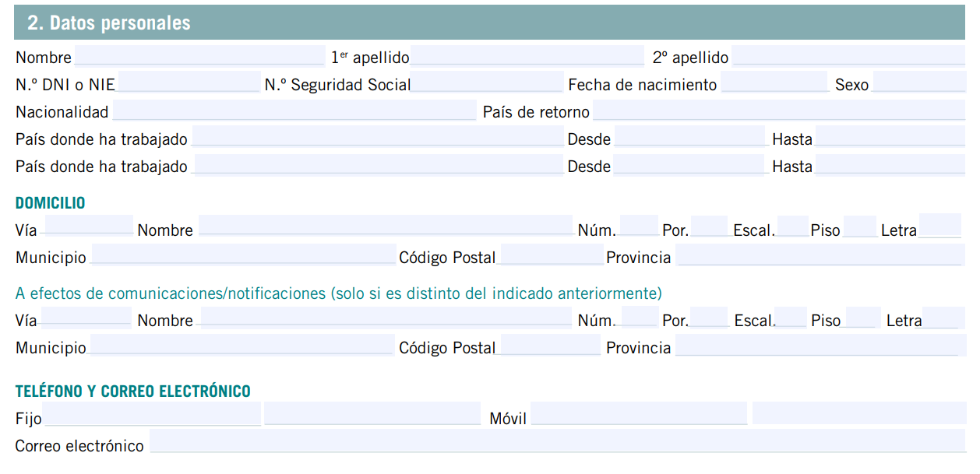Click Letra field in notifications address

click(942, 317)
